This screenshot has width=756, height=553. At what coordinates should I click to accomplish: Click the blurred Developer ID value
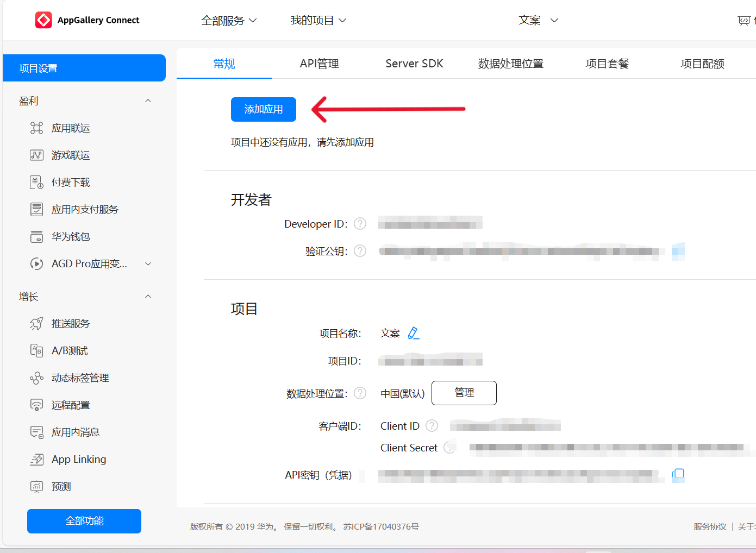(430, 223)
